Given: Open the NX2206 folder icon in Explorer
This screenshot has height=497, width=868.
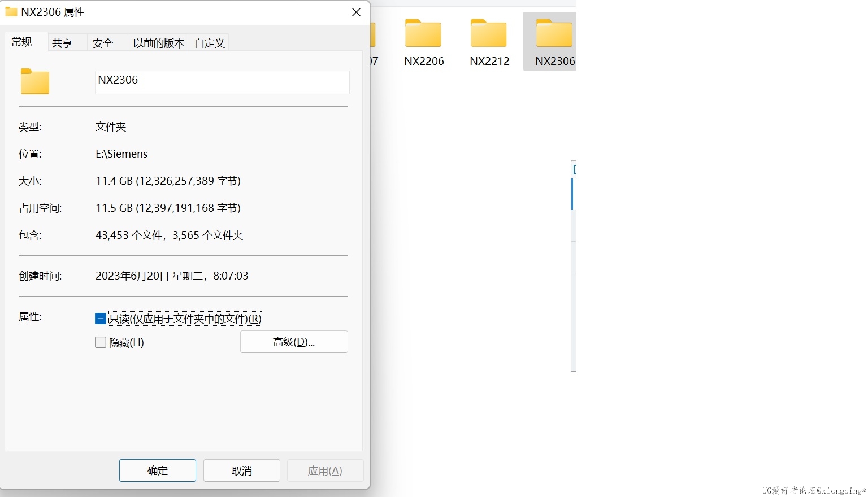Looking at the screenshot, I should coord(423,33).
